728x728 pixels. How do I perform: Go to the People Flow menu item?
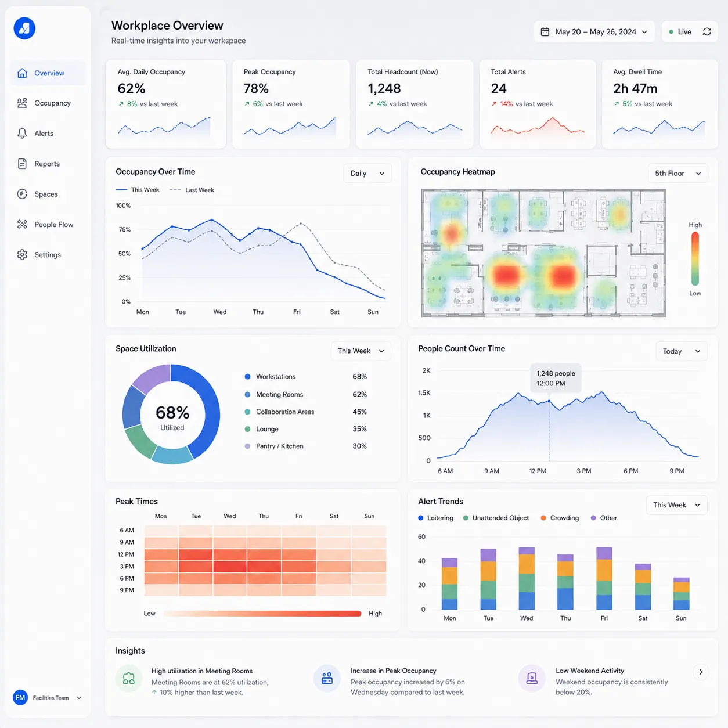pyautogui.click(x=48, y=224)
